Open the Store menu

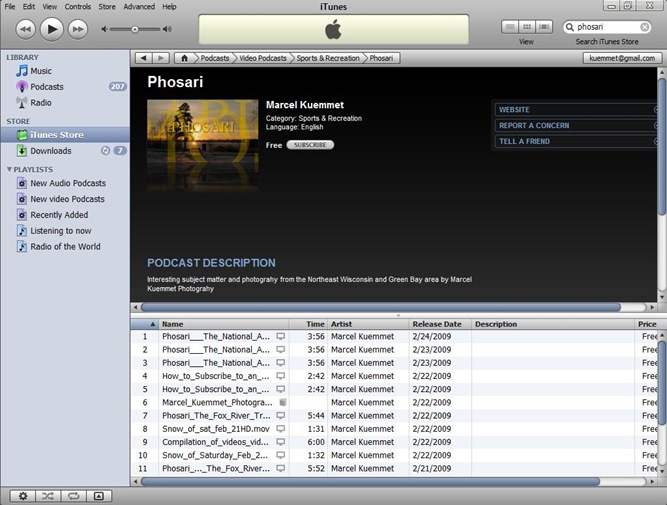coord(107,6)
